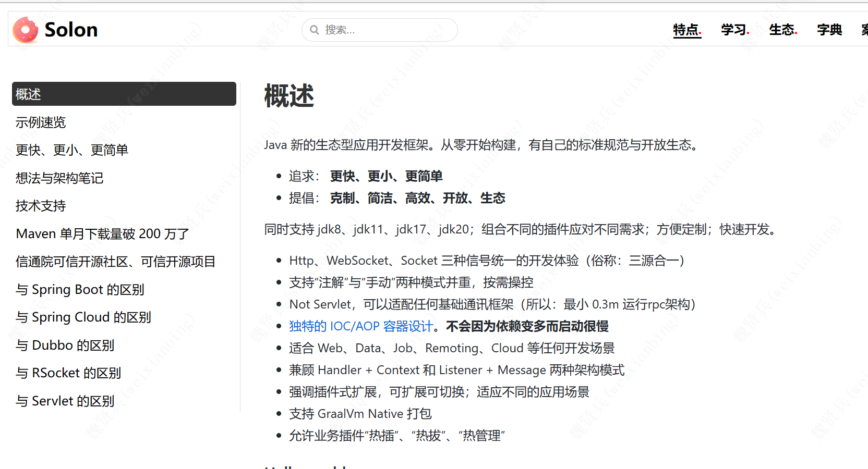This screenshot has height=469, width=868.
Task: Click the magnifier icon in search bar
Action: pos(314,30)
